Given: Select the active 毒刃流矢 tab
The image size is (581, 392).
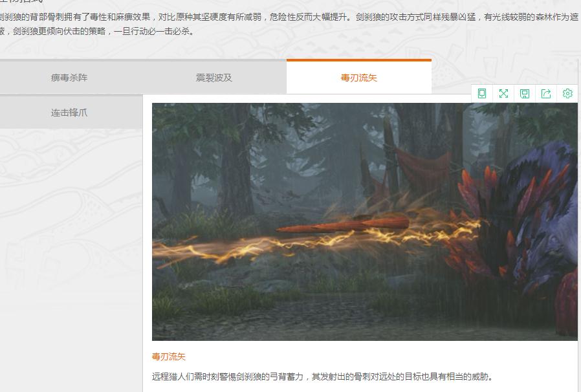Looking at the screenshot, I should [x=358, y=78].
